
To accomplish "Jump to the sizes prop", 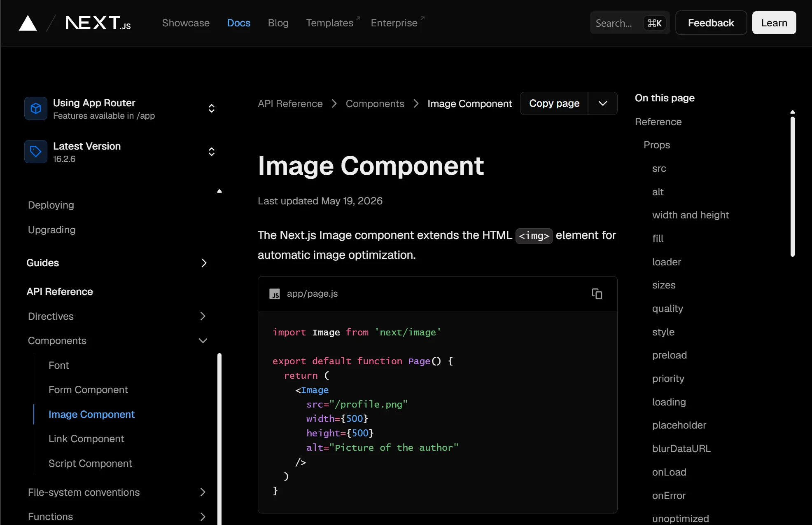I will click(664, 285).
